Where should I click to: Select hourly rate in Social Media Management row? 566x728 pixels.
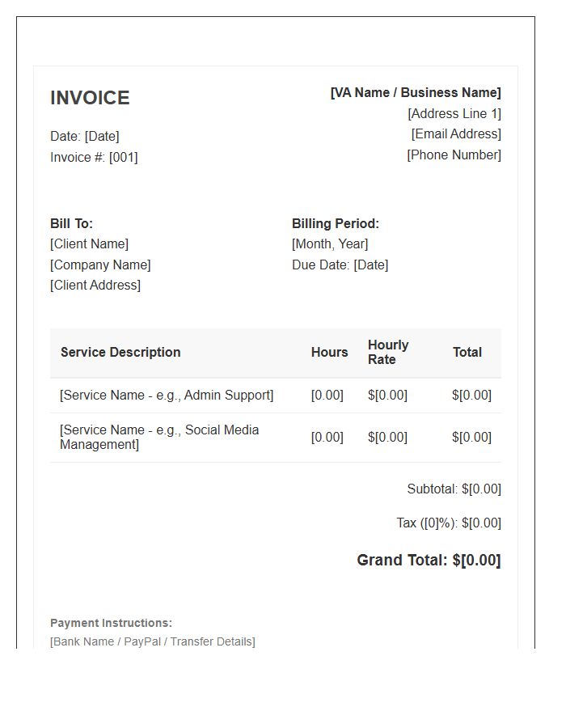[387, 437]
